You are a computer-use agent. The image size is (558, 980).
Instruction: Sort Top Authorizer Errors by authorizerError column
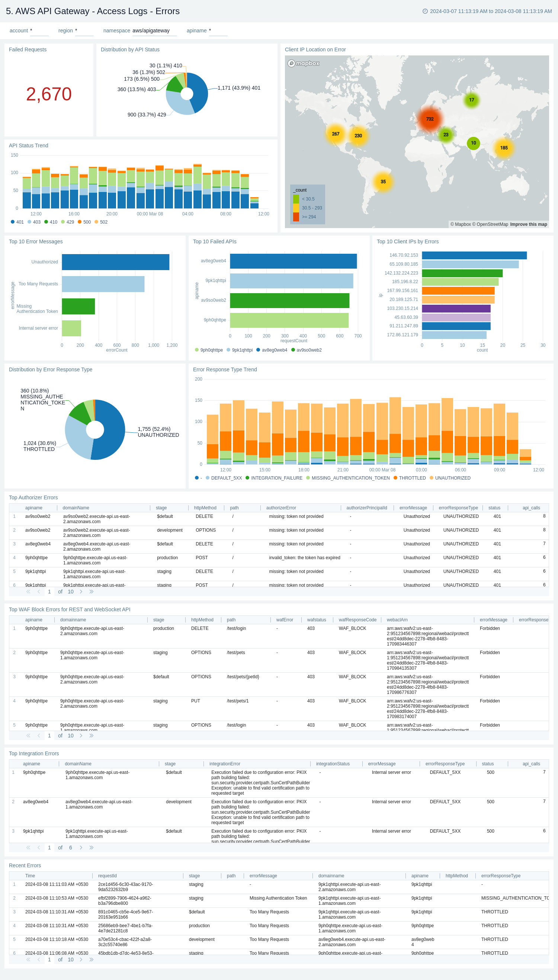click(281, 508)
